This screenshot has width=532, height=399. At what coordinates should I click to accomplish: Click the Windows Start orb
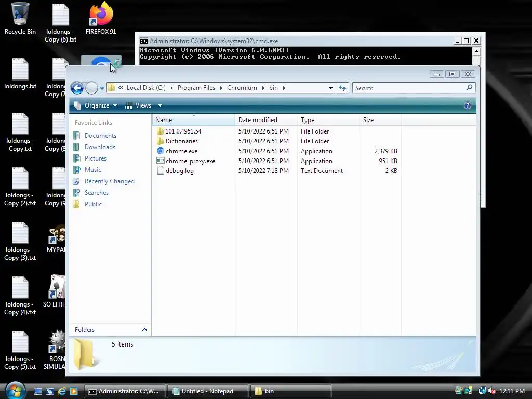click(15, 391)
